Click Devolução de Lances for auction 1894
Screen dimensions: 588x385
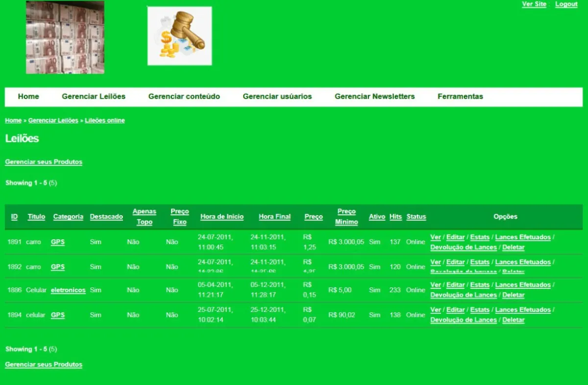[x=464, y=320]
